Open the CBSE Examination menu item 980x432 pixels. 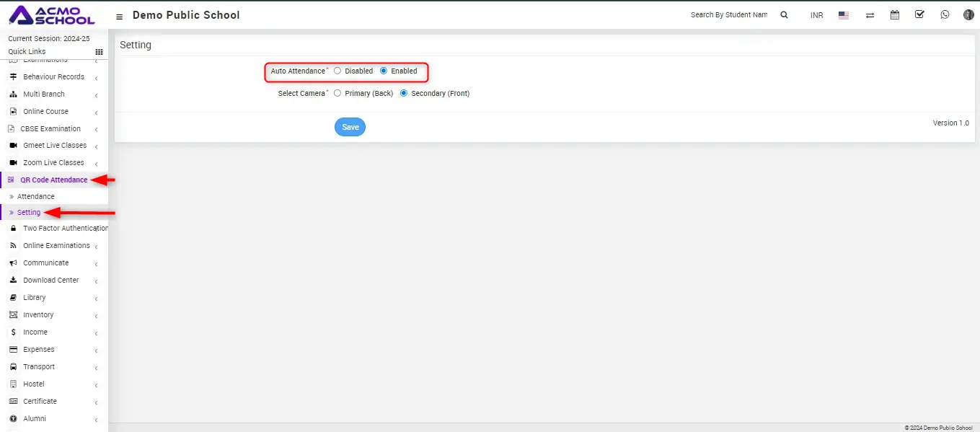[50, 129]
